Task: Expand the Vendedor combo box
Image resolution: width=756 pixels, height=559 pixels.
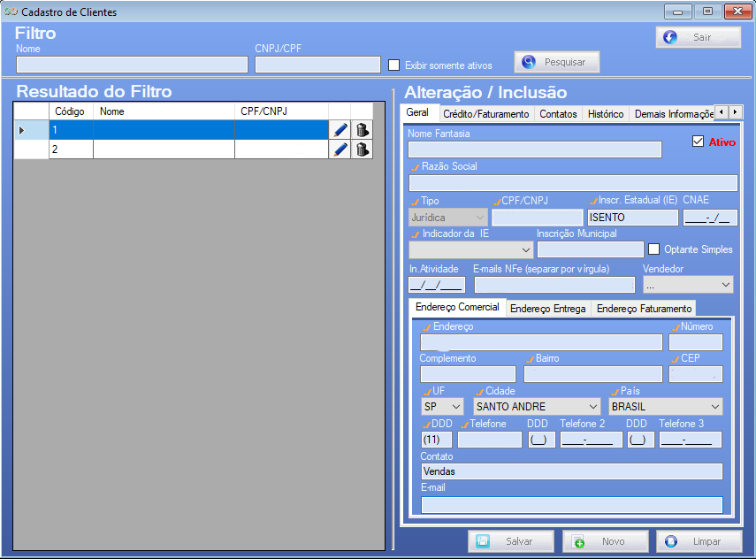Action: click(688, 285)
